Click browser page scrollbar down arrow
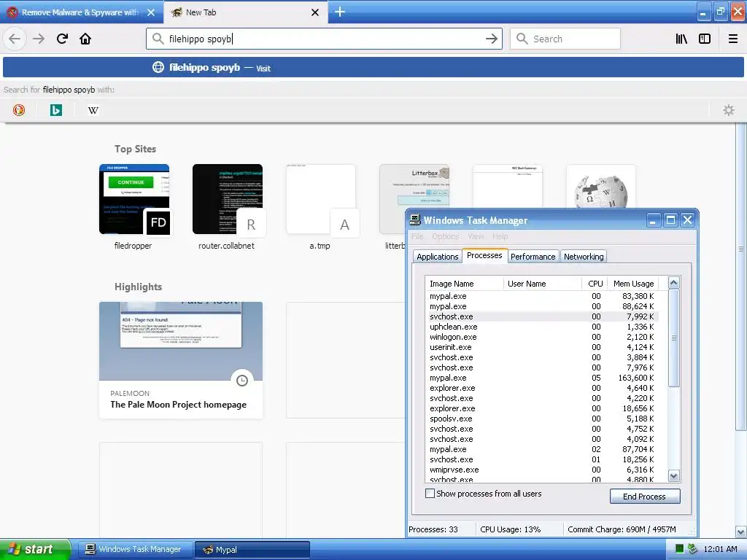747x560 pixels. [741, 532]
